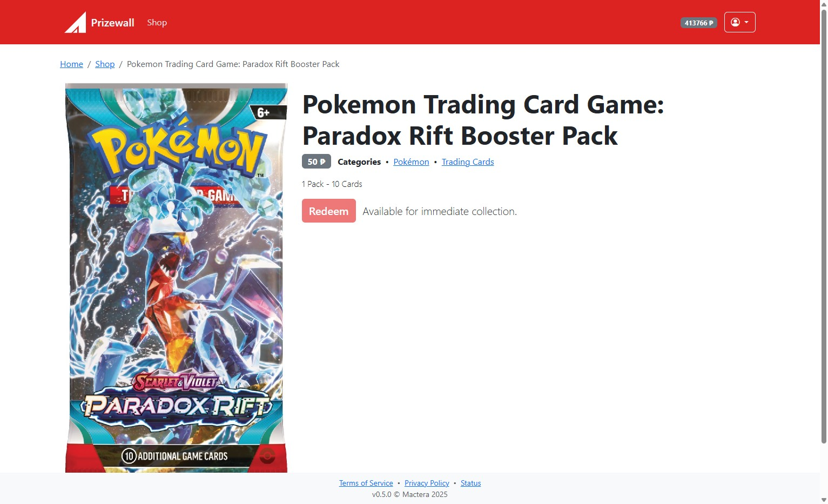Open the Pokémon category link
828x504 pixels.
pos(411,162)
